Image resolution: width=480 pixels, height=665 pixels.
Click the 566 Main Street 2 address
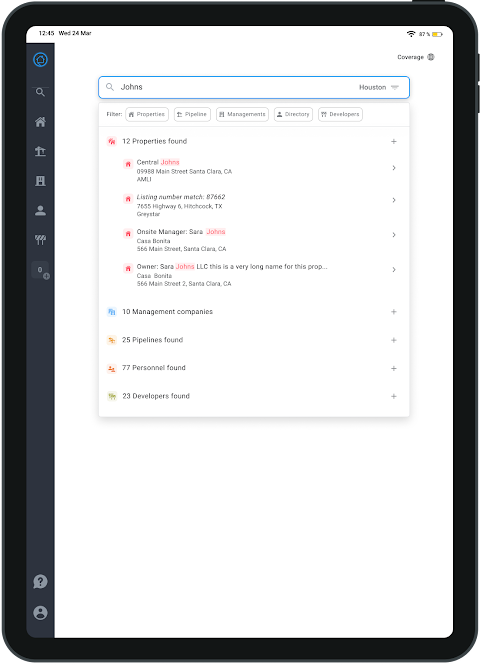[x=184, y=284]
